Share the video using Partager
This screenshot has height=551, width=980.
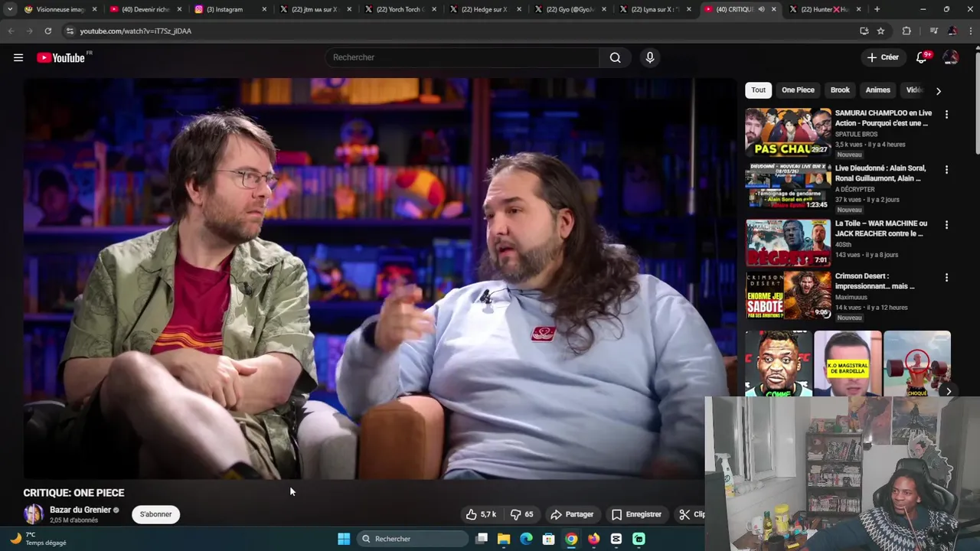(x=572, y=514)
